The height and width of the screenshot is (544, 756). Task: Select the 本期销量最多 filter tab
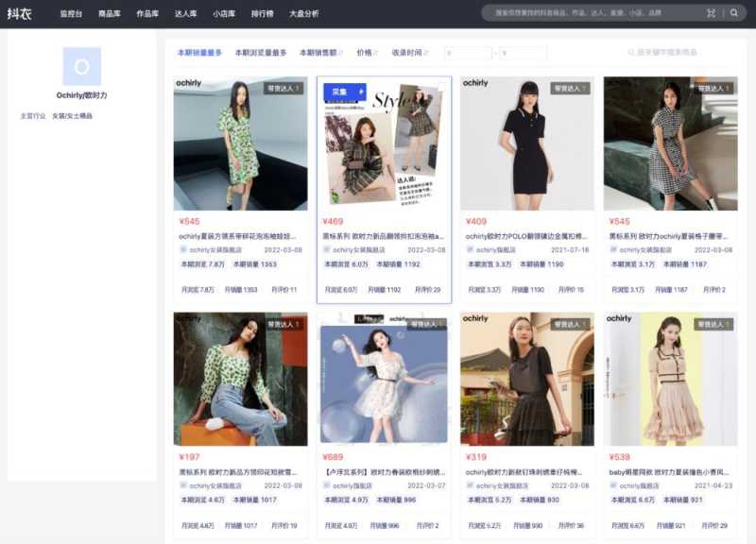[199, 53]
